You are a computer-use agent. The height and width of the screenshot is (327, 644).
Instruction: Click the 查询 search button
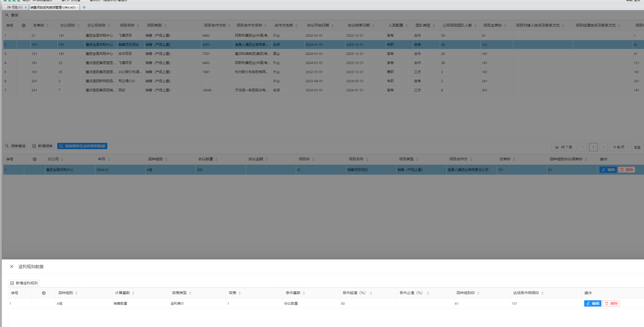(x=12, y=15)
